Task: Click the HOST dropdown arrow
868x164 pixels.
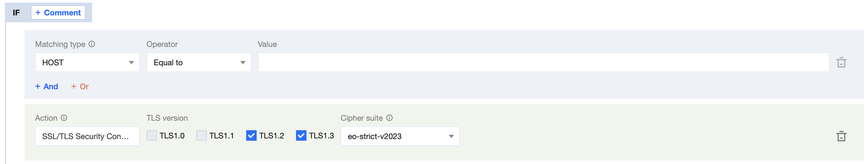Action: click(x=131, y=63)
